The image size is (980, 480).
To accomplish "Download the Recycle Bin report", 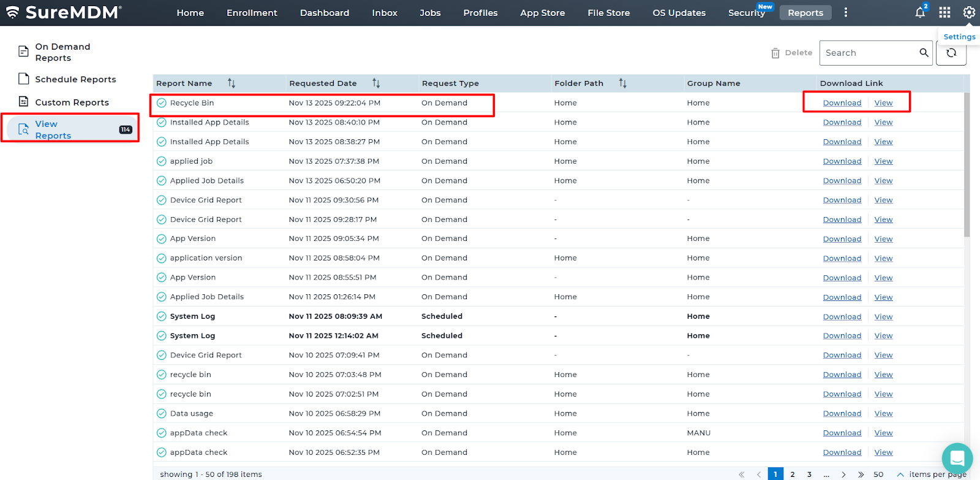I will pos(842,103).
